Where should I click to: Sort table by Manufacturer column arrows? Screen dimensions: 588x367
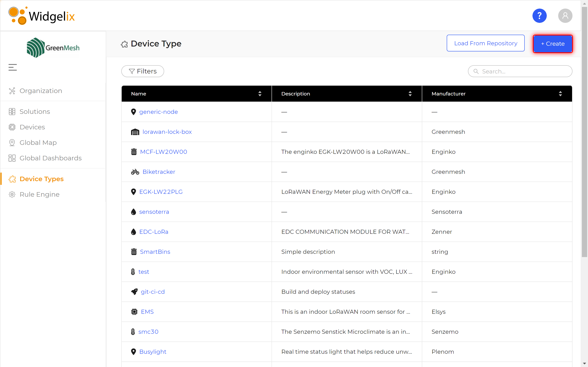560,94
